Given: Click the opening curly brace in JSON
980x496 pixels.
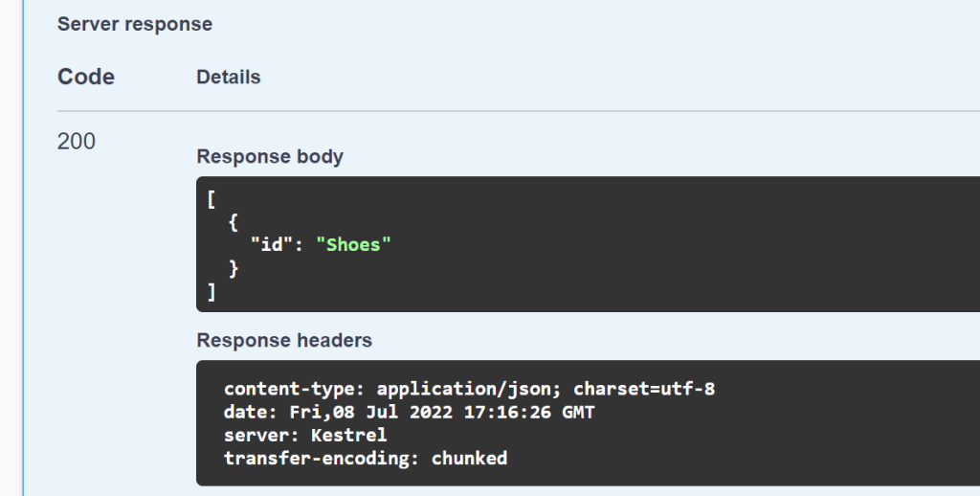Looking at the screenshot, I should click(x=234, y=222).
